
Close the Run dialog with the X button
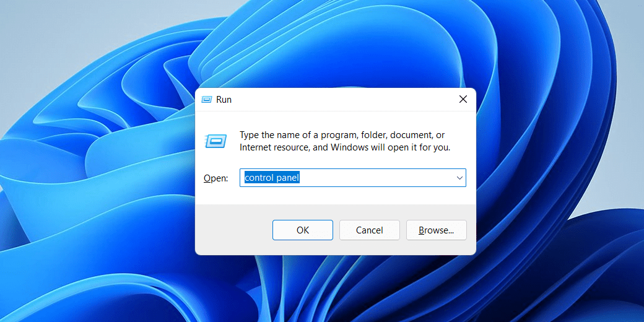(463, 100)
